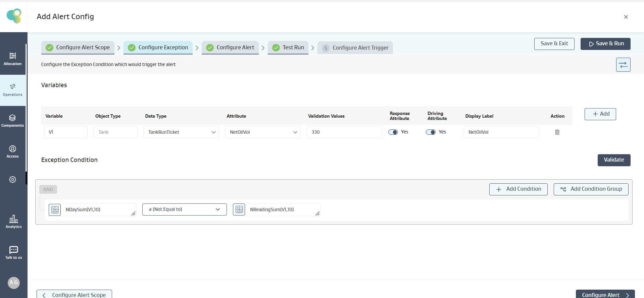Click the swap arrows icon button
Viewport: 644px width, 298px height.
click(x=623, y=65)
